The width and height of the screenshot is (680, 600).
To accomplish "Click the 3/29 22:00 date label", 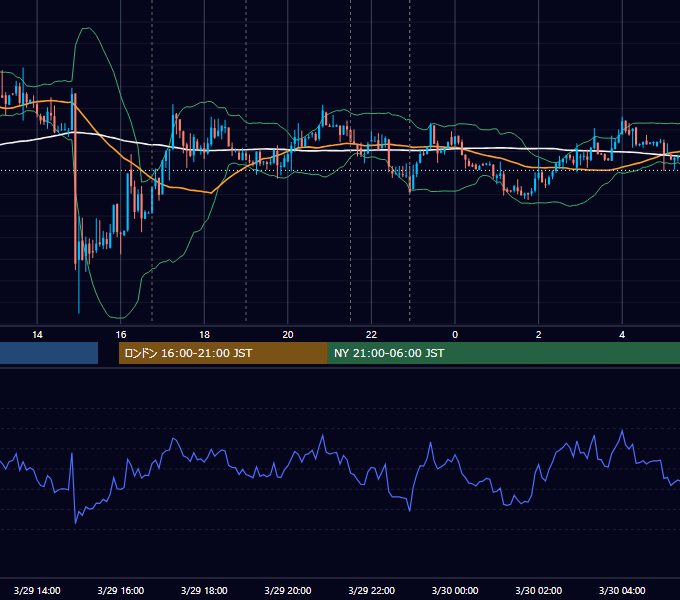I will pyautogui.click(x=372, y=590).
